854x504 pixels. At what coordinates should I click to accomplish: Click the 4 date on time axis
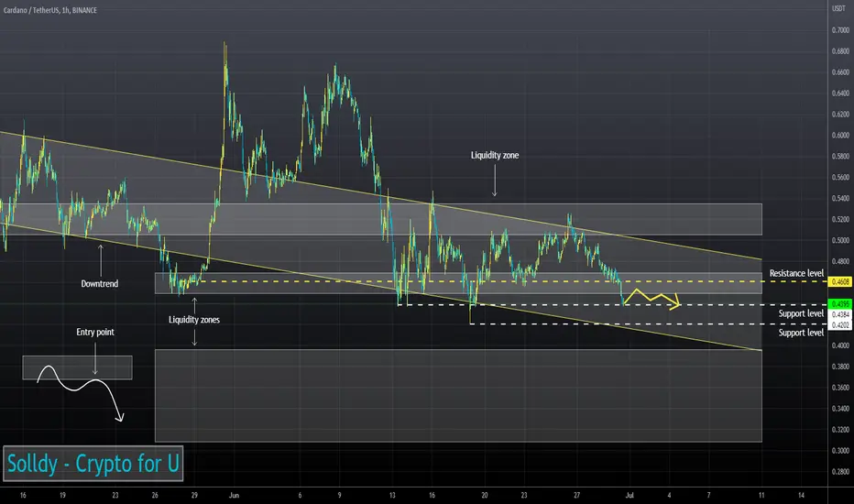coord(670,495)
